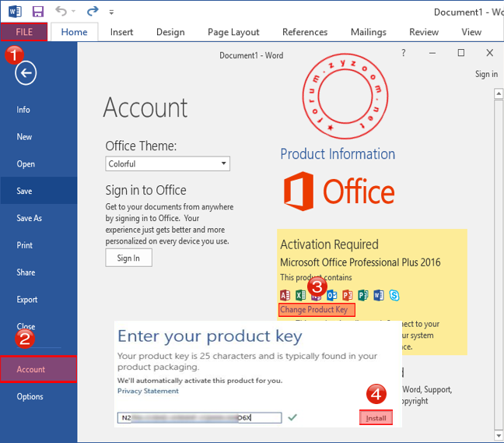This screenshot has width=504, height=443.
Task: Switch to the References tab
Action: (305, 32)
